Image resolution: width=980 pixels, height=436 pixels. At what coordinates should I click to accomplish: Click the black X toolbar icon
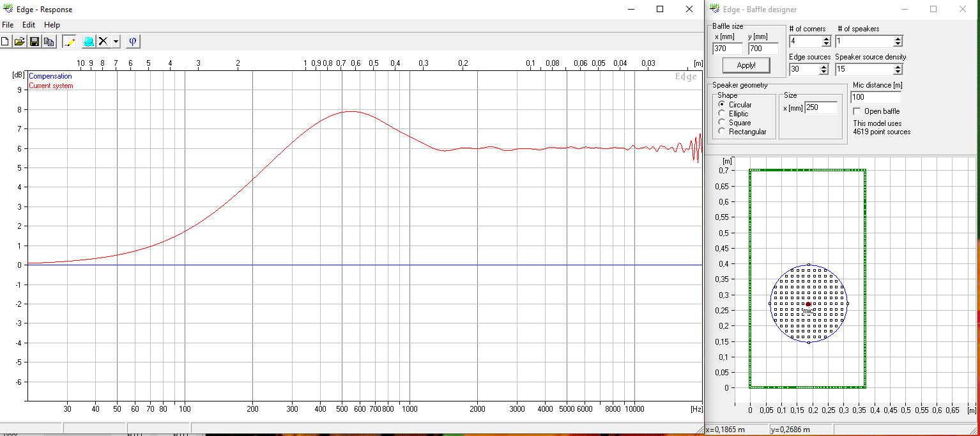(x=102, y=42)
